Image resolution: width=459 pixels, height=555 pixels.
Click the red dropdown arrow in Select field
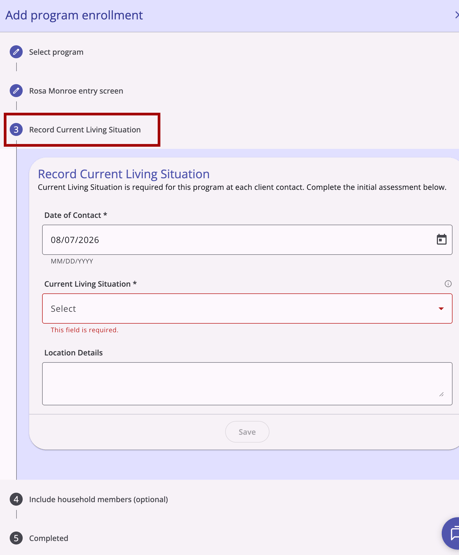pos(441,309)
